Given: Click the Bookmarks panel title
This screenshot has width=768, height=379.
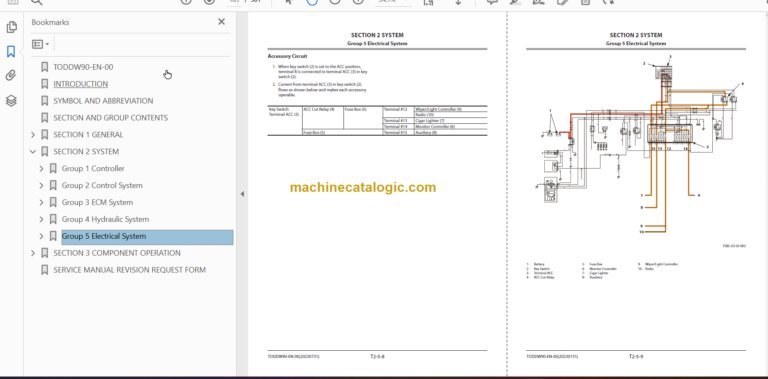Looking at the screenshot, I should point(50,22).
